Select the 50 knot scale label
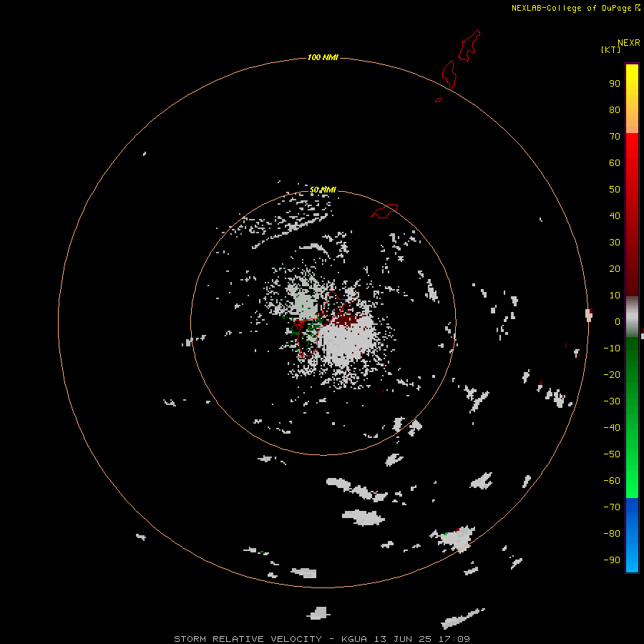Viewport: 644px width, 644px height. (x=615, y=190)
